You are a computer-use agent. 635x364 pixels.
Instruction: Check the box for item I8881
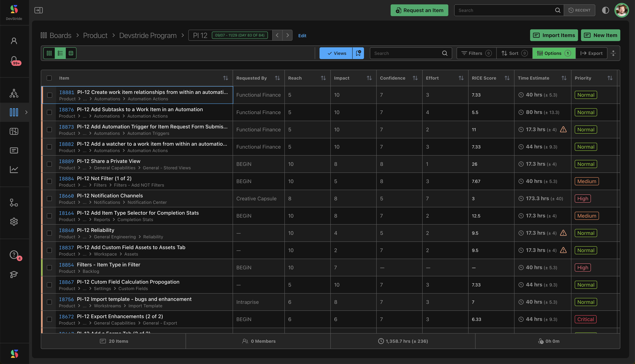coord(50,95)
